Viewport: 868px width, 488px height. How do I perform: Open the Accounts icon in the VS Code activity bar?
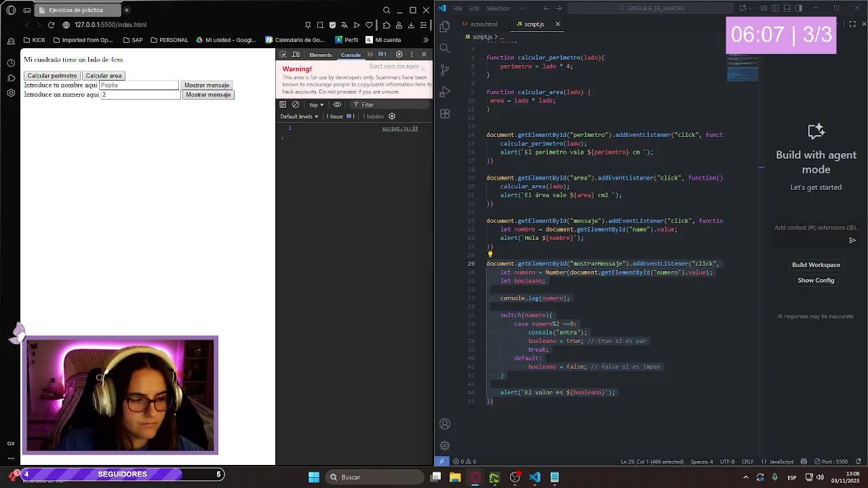(445, 424)
